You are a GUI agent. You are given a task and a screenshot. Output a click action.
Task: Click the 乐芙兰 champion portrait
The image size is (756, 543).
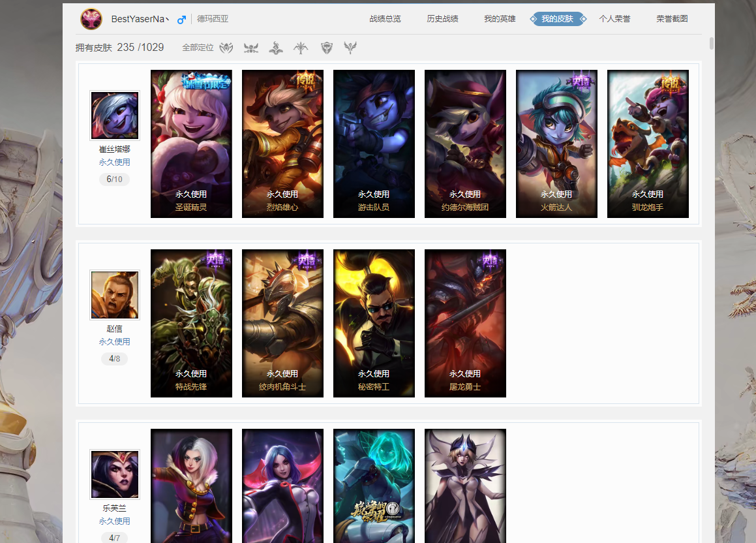[x=115, y=474]
